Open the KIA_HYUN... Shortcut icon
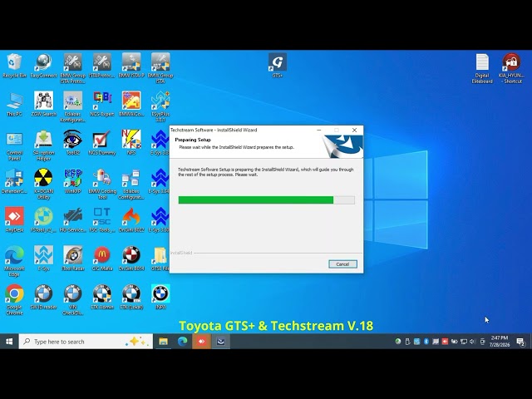This screenshot has width=532, height=399. (x=511, y=68)
